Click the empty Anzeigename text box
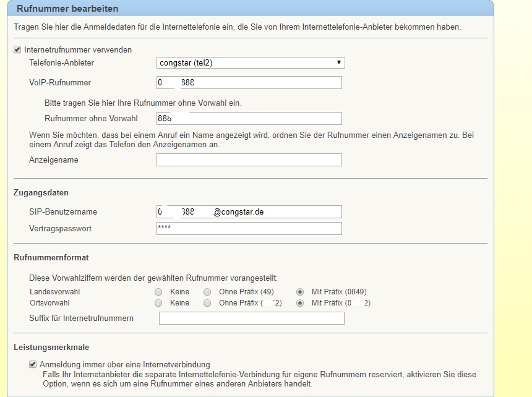The height and width of the screenshot is (397, 532). [x=249, y=160]
